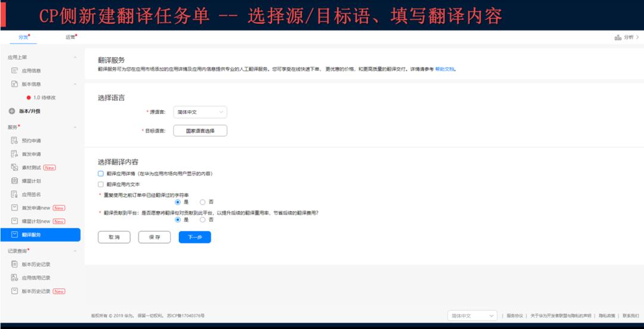
Task: Click the 国家语言选择 button
Action: [x=200, y=131]
